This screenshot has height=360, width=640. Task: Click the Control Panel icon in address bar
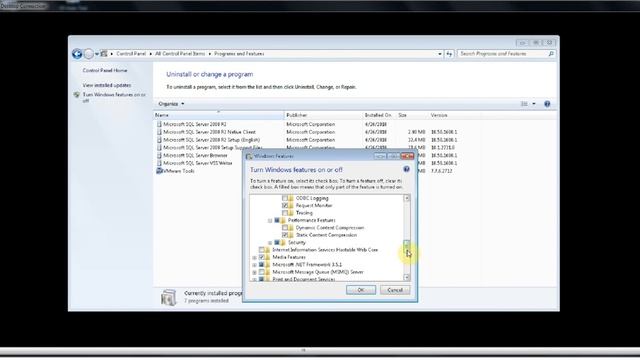104,54
